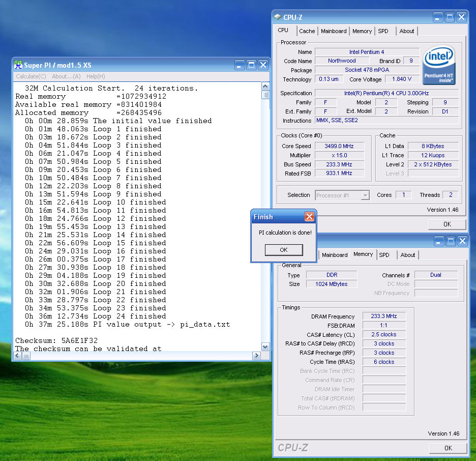Minimize the lower CPU-Z memory window
Screen dimensions: 476x461
[439, 241]
